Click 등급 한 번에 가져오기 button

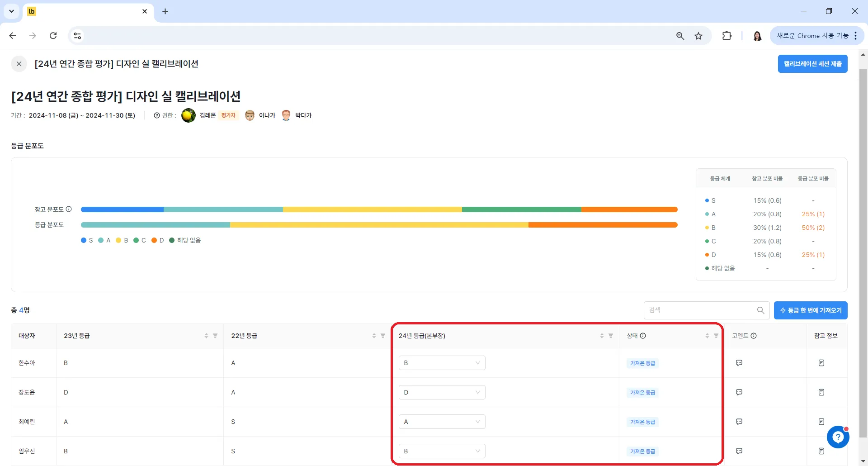[811, 310]
